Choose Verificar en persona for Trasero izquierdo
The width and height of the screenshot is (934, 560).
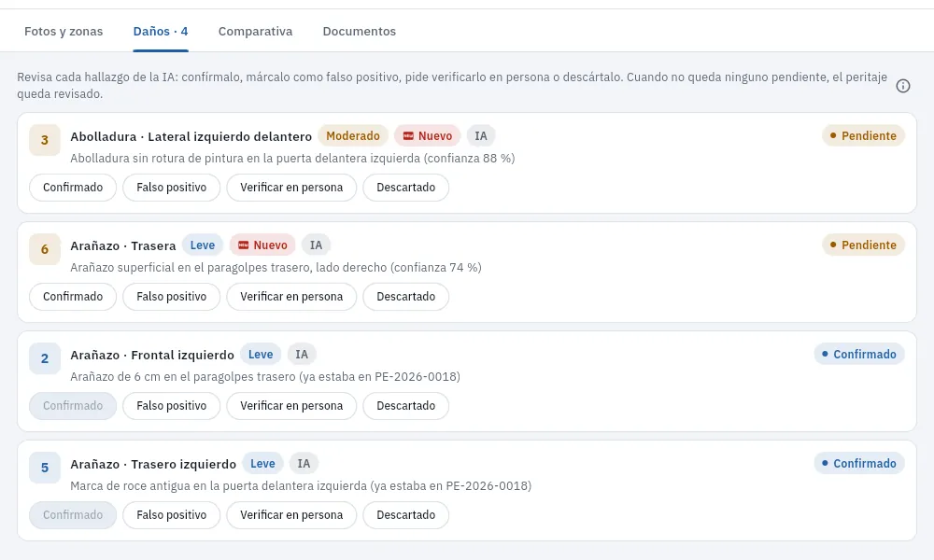[291, 515]
